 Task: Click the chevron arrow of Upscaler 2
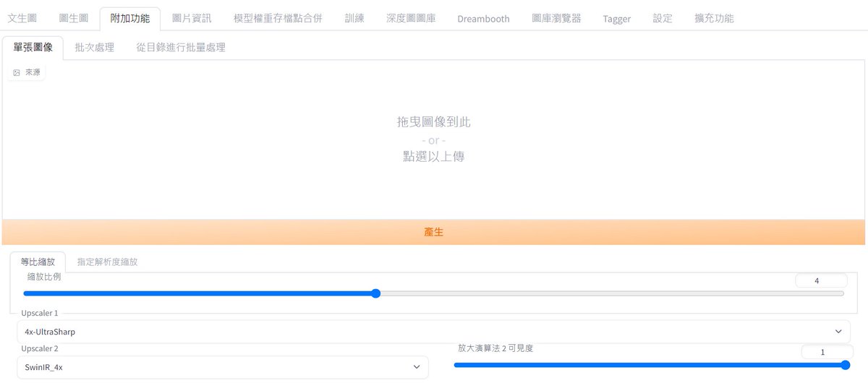click(416, 367)
